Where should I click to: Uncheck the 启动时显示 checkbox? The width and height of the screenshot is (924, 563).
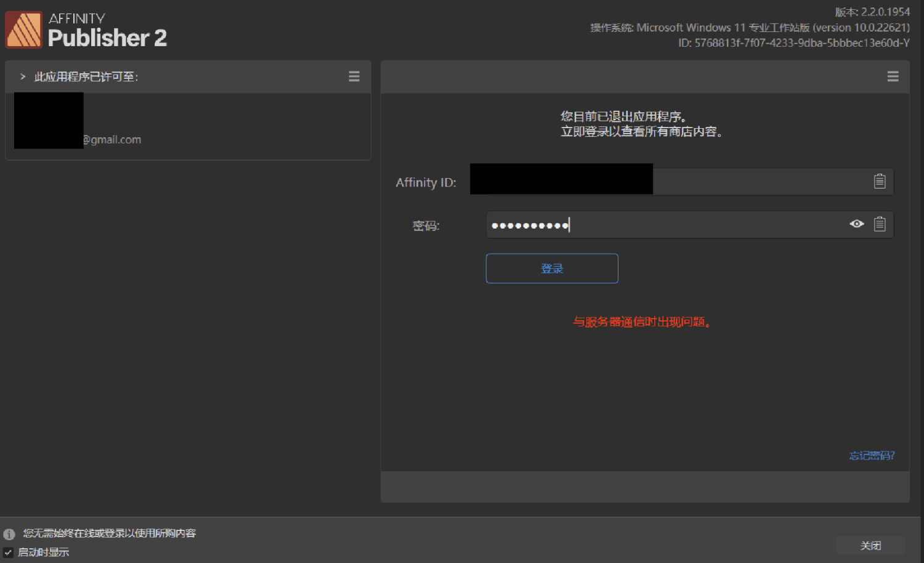[7, 552]
